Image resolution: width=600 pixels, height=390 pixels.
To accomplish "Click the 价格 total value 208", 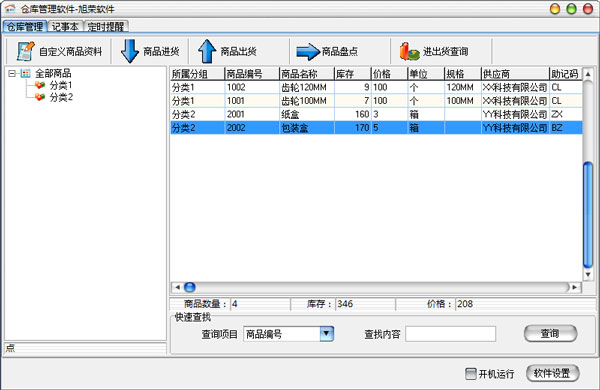I will (465, 304).
